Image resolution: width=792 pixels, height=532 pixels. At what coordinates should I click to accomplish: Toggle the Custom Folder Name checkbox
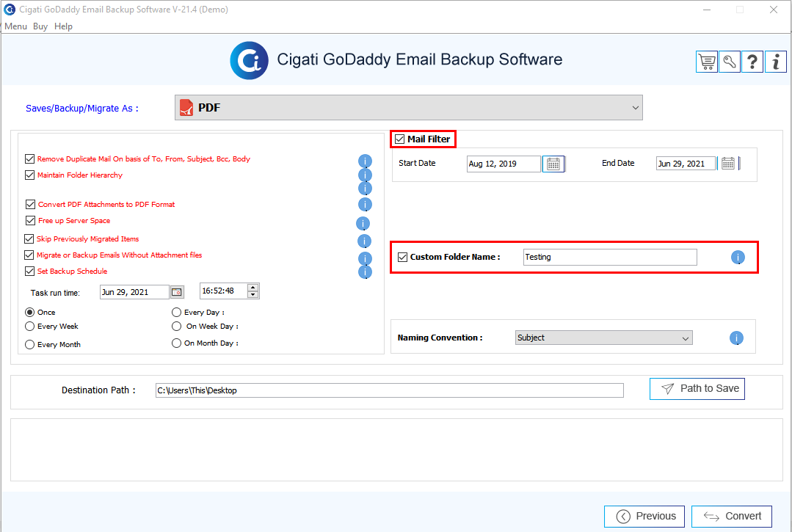pos(402,257)
